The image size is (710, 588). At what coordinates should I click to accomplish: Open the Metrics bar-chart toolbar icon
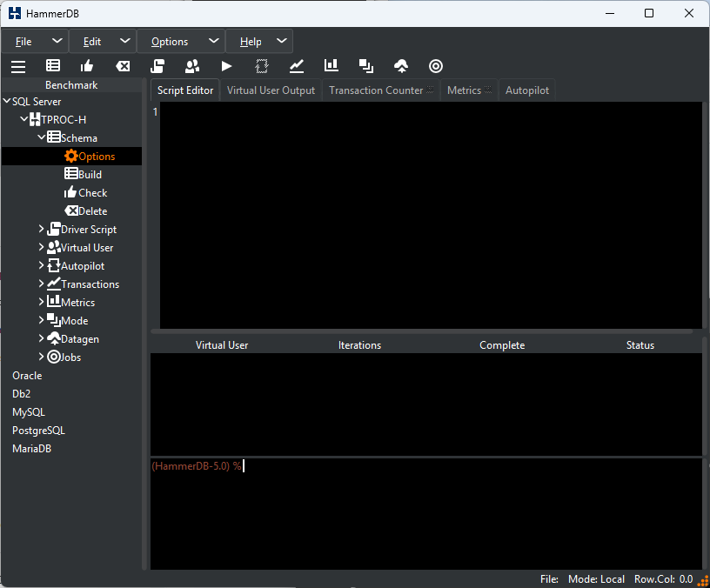pos(332,65)
